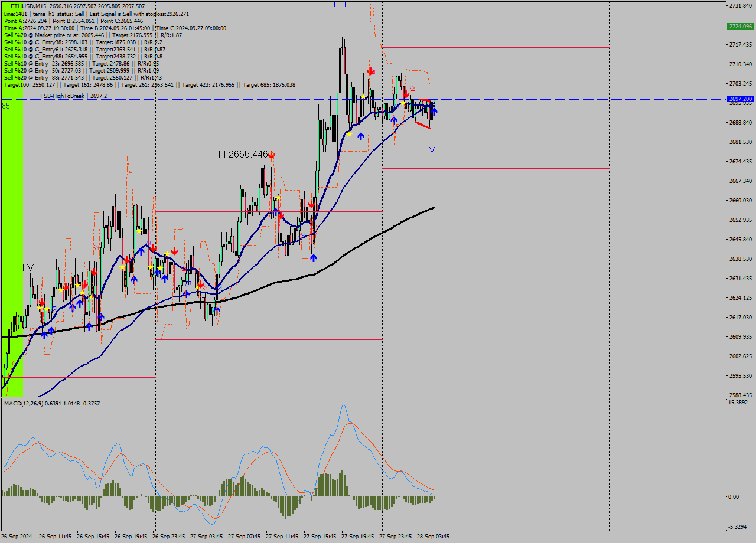Click the blue up arrow at the chart's last candle

tap(434, 111)
